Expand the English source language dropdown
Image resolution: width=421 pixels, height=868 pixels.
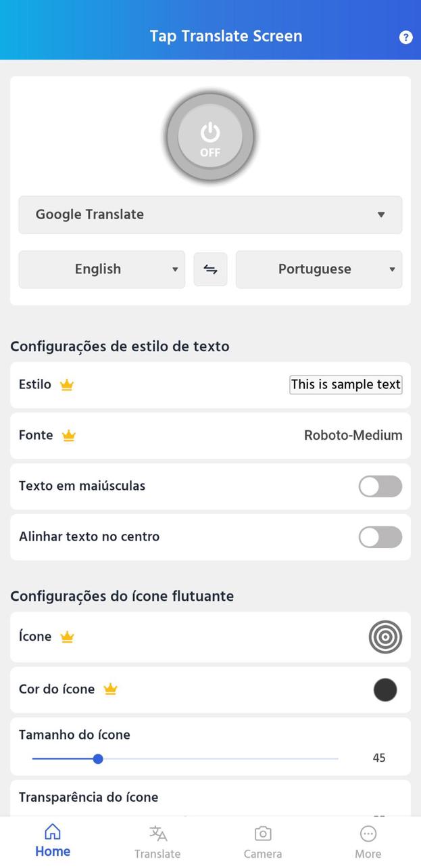[x=101, y=269]
